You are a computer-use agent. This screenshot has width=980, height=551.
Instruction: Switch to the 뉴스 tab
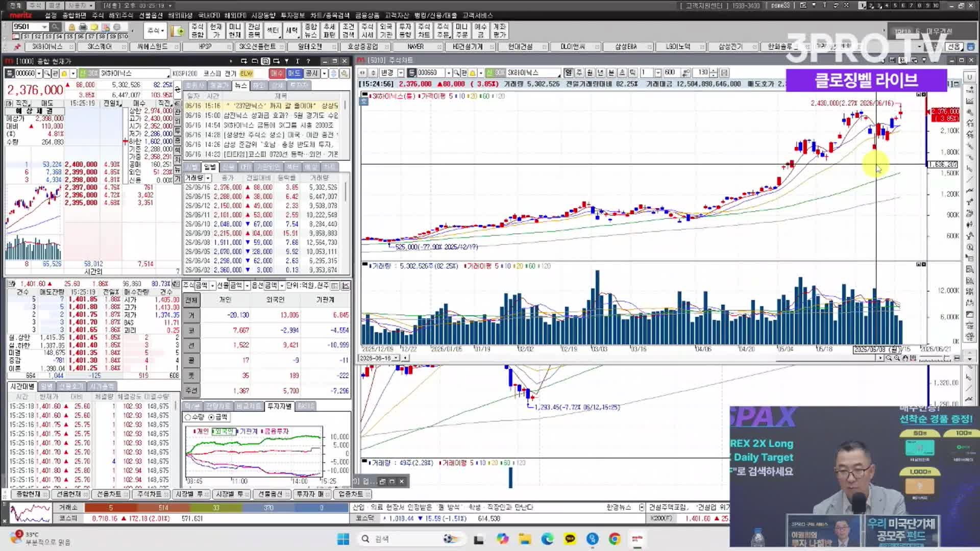240,85
